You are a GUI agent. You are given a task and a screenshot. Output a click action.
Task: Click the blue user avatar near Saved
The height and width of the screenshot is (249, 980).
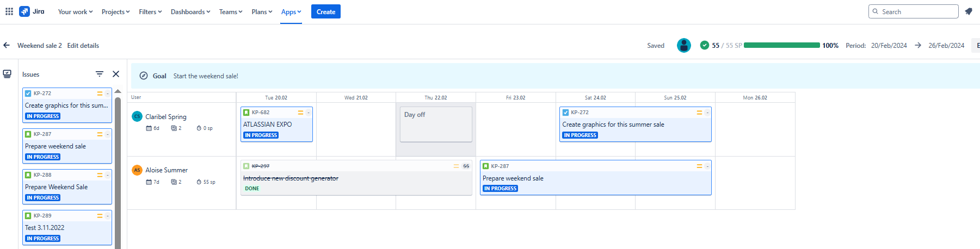tap(684, 46)
